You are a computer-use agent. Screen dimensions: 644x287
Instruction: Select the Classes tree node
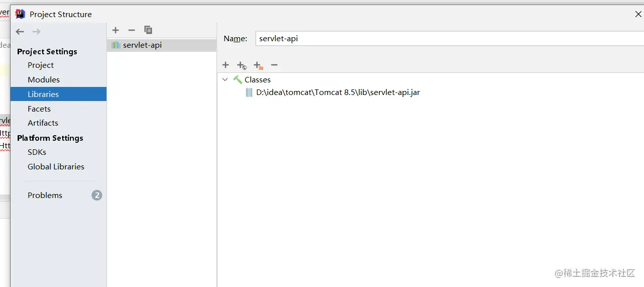click(258, 79)
